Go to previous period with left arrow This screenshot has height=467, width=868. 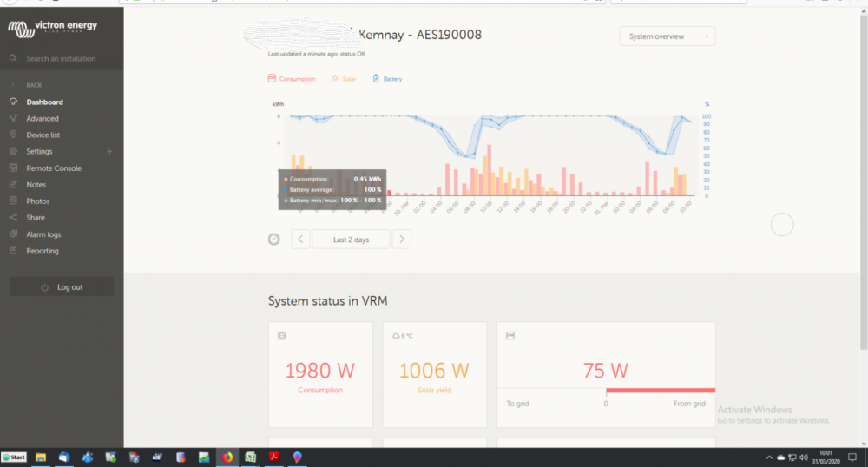tap(300, 239)
